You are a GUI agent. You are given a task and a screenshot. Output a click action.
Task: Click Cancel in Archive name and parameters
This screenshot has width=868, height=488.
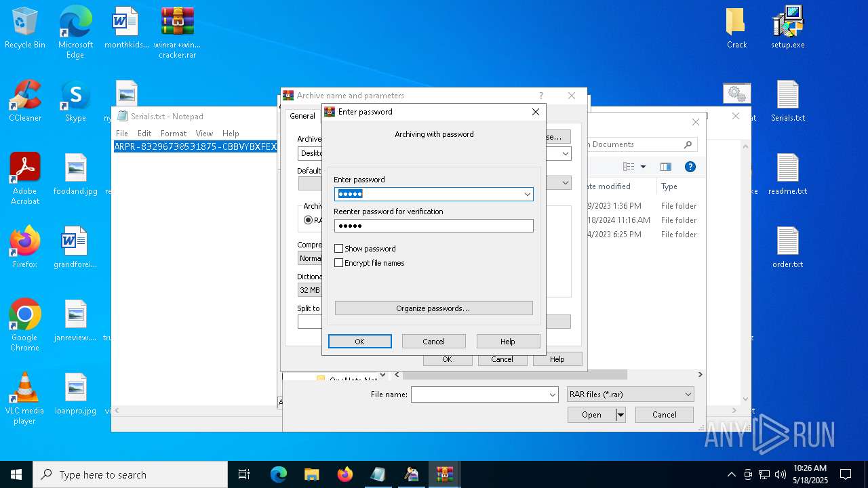tap(502, 359)
